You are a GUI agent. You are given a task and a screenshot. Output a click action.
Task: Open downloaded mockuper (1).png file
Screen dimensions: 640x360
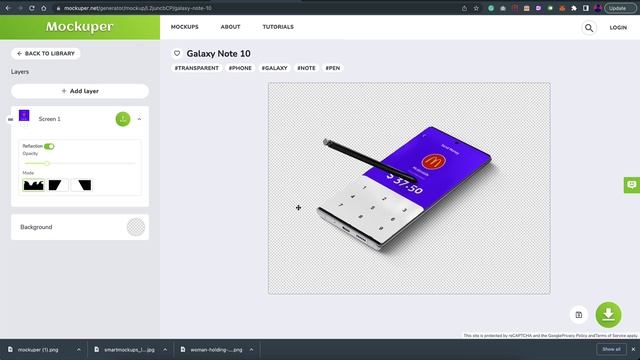point(38,350)
